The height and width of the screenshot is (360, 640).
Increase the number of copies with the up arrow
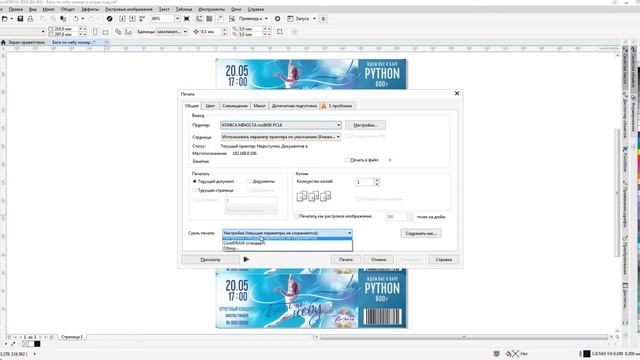377,180
